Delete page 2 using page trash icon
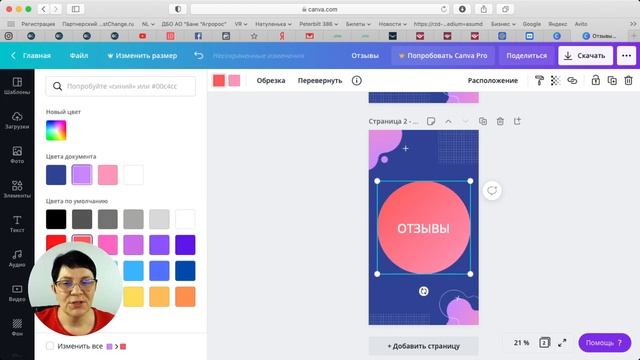Image resolution: width=640 pixels, height=360 pixels. point(500,121)
